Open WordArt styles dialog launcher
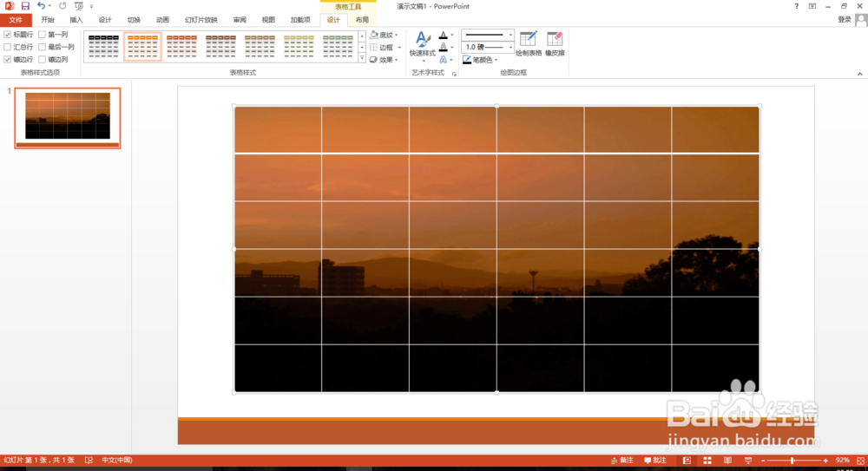Image resolution: width=868 pixels, height=471 pixels. [x=455, y=73]
